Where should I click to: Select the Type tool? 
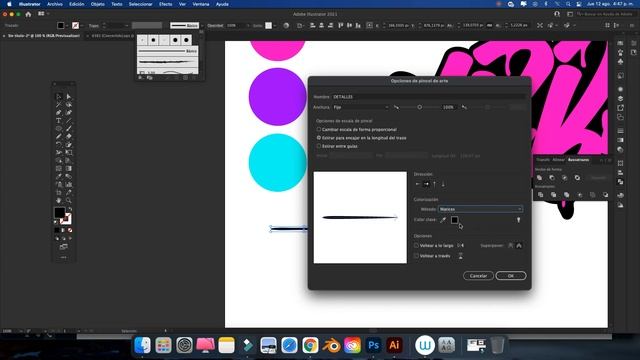point(59,121)
